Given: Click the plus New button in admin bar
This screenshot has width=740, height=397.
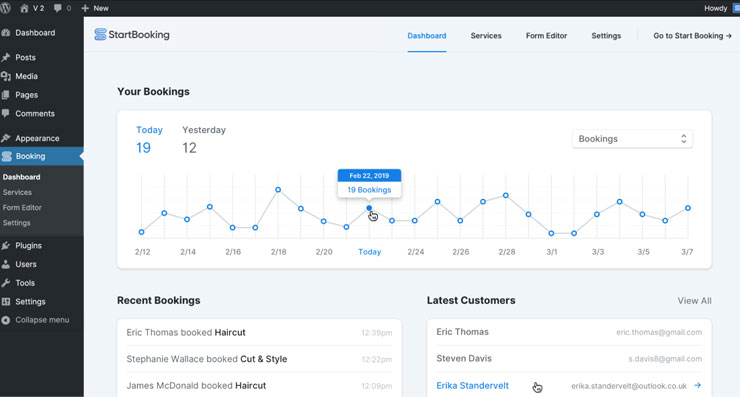Looking at the screenshot, I should pos(95,8).
